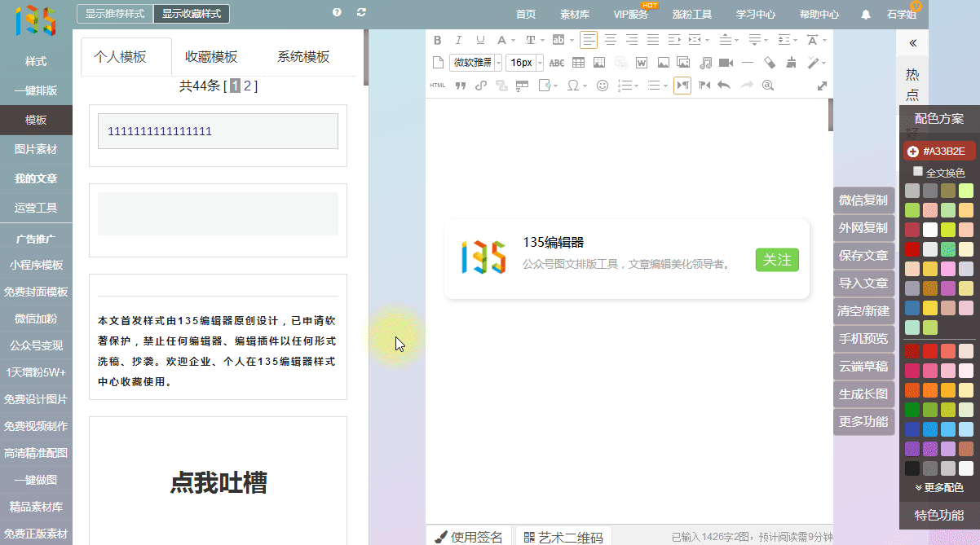Switch to HTML source view

coord(438,86)
